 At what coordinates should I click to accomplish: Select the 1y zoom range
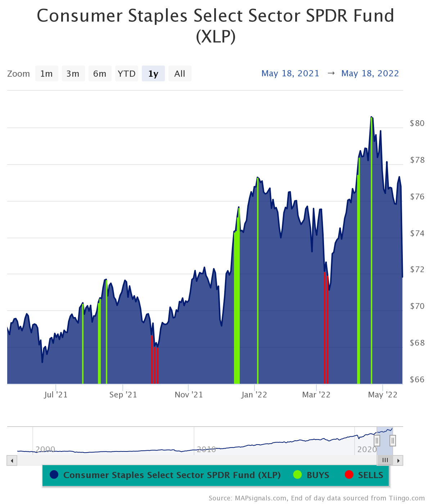[153, 73]
